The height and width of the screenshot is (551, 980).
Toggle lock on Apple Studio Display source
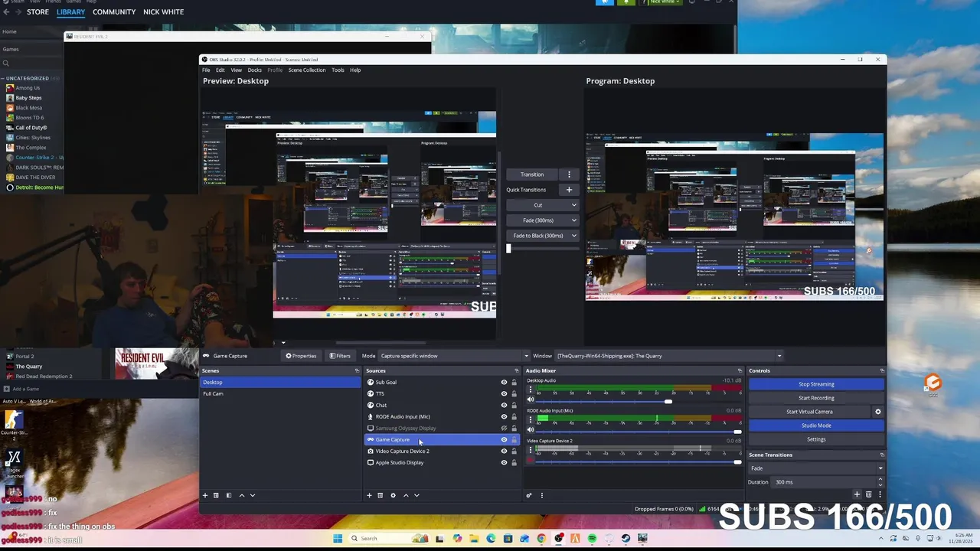514,462
